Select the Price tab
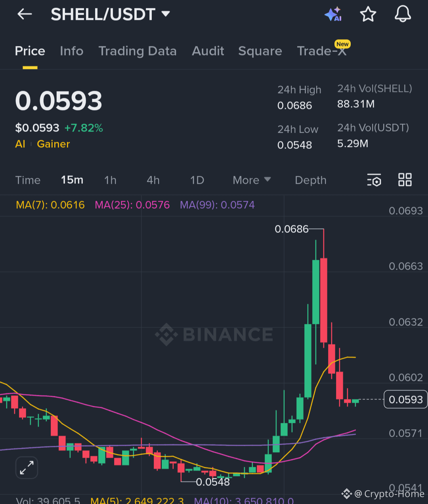Screen dimensions: 428x504 [30, 51]
